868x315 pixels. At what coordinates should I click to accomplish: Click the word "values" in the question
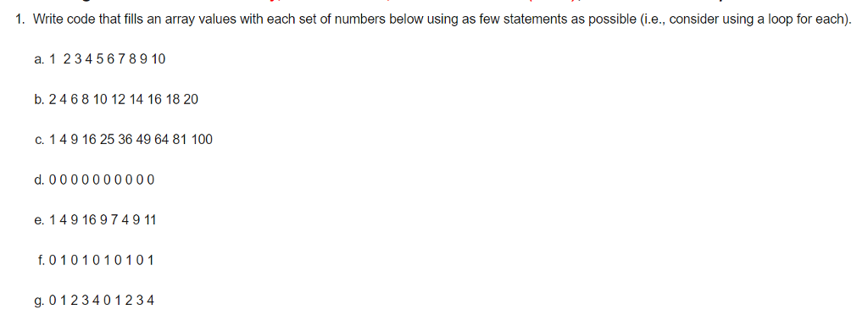click(216, 19)
